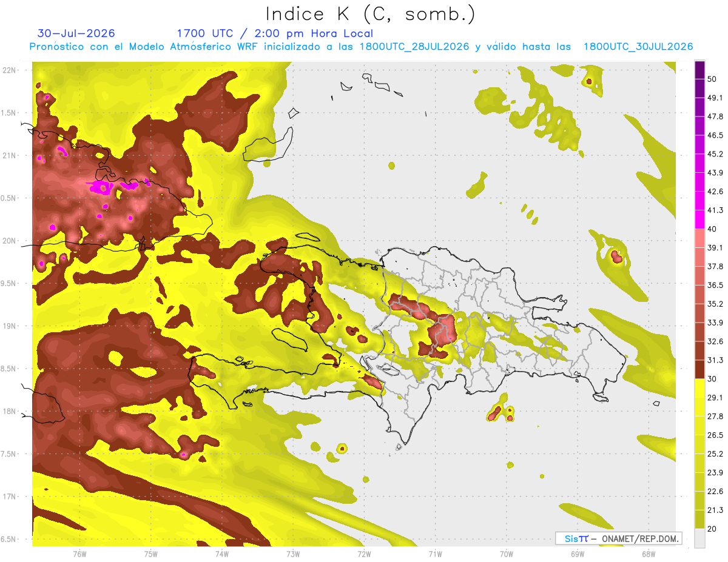The height and width of the screenshot is (562, 728).
Task: Pick the bright yellow swatch between 29.1 and 30
Action: 699,388
